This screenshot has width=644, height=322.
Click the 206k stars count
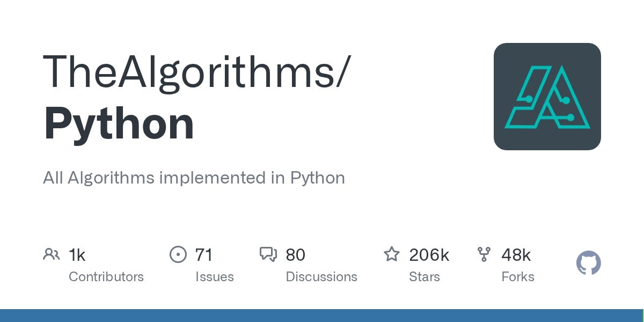429,255
